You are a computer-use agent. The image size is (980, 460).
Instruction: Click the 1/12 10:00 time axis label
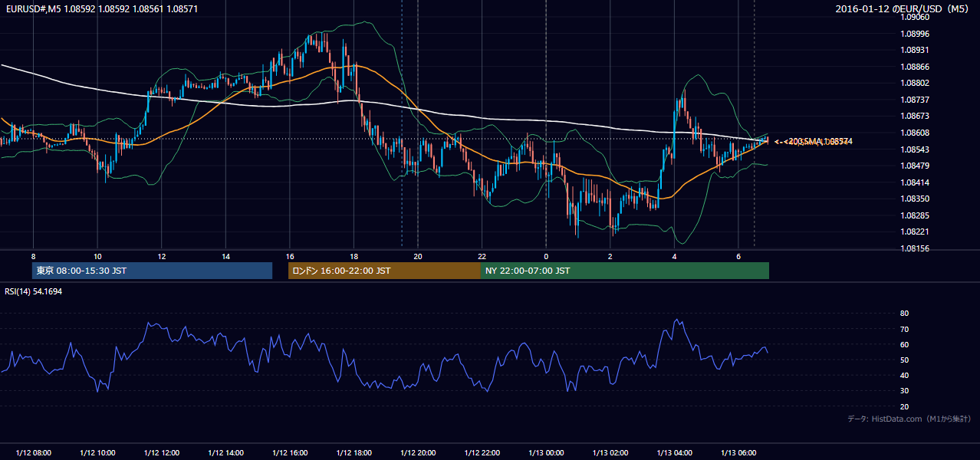point(97,453)
